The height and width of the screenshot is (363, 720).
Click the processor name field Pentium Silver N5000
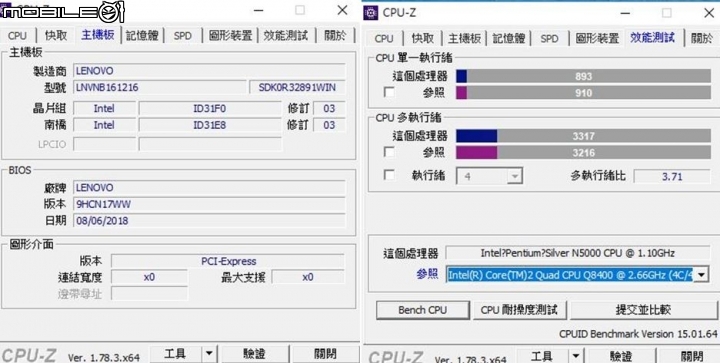click(x=578, y=253)
